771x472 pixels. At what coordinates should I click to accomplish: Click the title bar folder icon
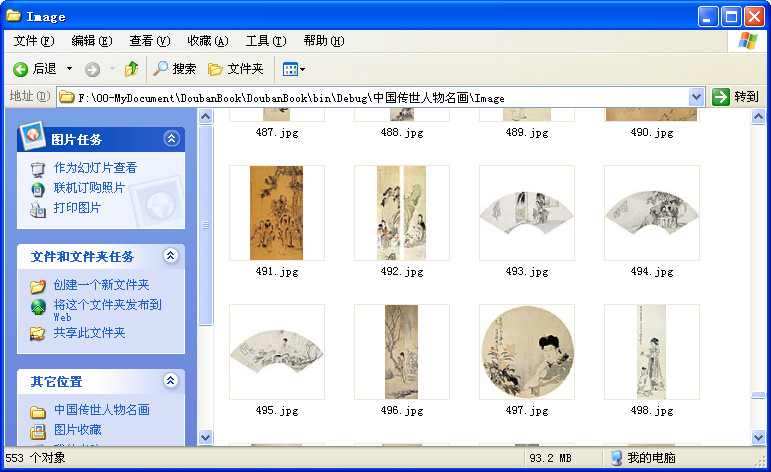[13, 16]
